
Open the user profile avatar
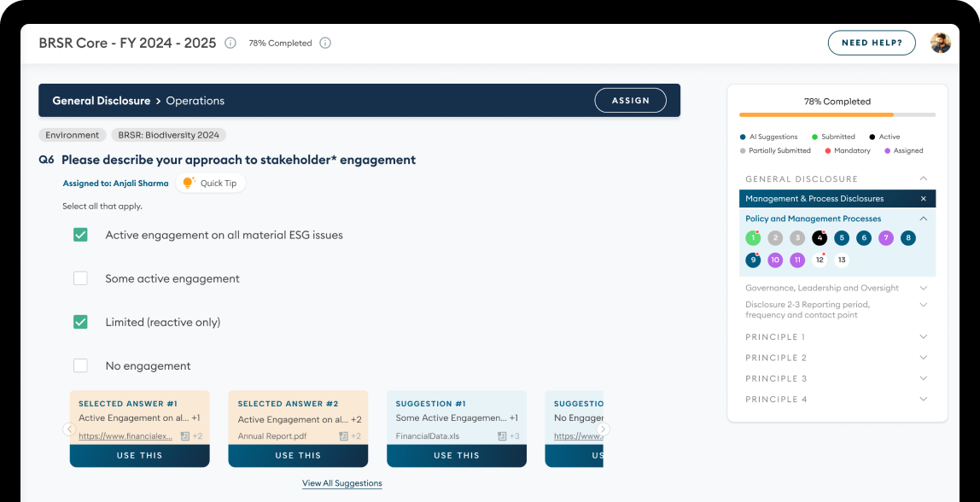coord(940,43)
